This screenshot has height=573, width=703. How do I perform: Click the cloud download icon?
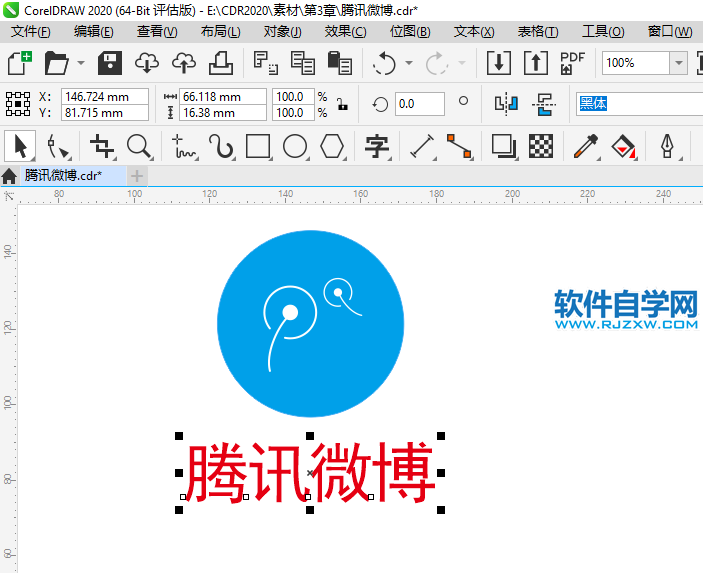[x=147, y=63]
